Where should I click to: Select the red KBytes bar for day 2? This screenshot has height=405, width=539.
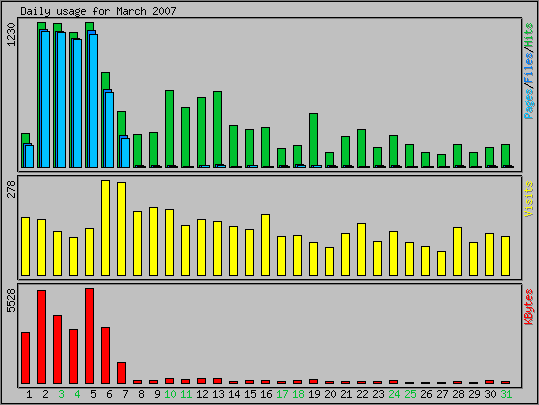click(42, 337)
